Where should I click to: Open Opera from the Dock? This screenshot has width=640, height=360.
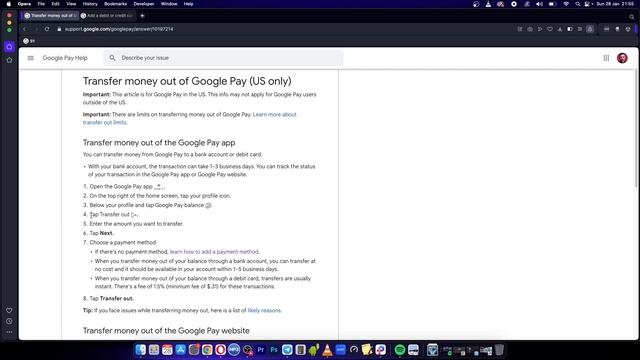pyautogui.click(x=220, y=350)
